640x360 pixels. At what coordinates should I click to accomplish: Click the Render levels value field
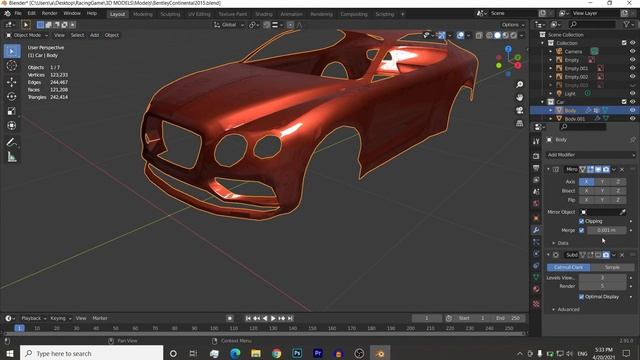602,286
